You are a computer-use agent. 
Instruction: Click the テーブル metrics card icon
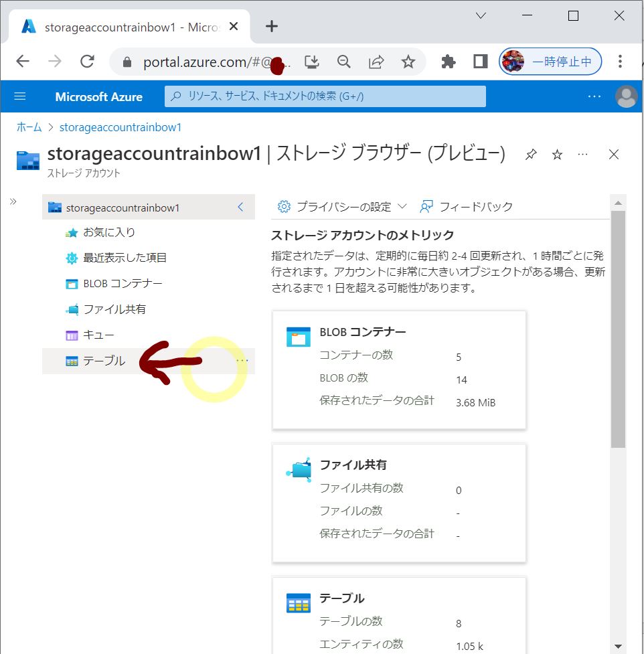pos(298,603)
